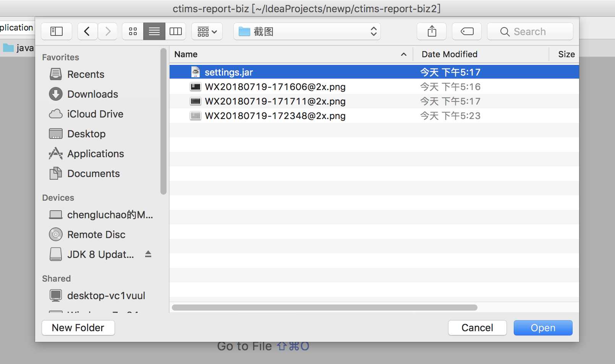Click thumbnail icon of WX20180719-171711@2x.png
Screen dimensions: 615x364
(x=196, y=101)
